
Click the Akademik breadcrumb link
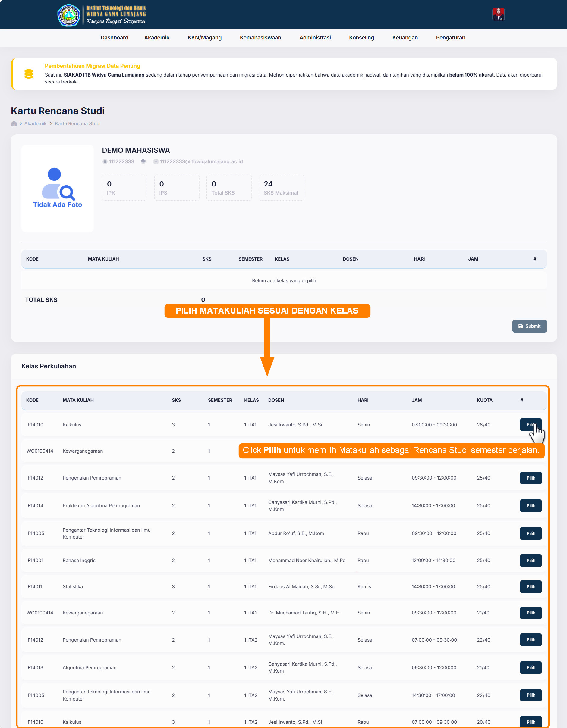coord(35,124)
